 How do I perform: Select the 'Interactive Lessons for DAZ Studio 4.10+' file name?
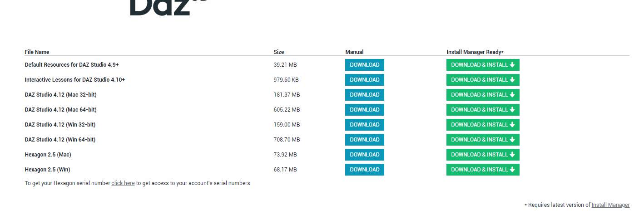[75, 80]
